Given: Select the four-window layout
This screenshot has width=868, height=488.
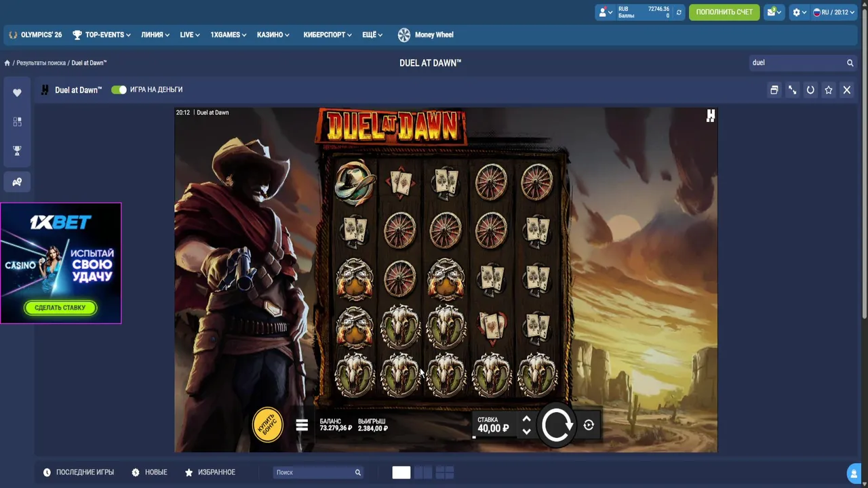Looking at the screenshot, I should pyautogui.click(x=445, y=472).
